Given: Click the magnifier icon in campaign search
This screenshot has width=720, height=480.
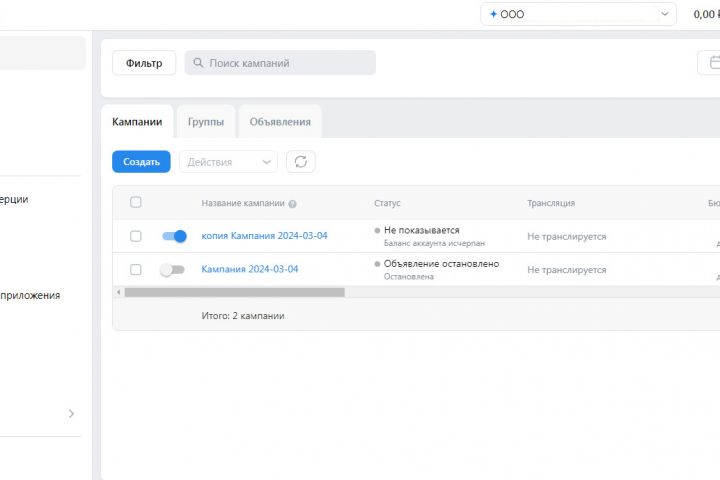Looking at the screenshot, I should [198, 62].
